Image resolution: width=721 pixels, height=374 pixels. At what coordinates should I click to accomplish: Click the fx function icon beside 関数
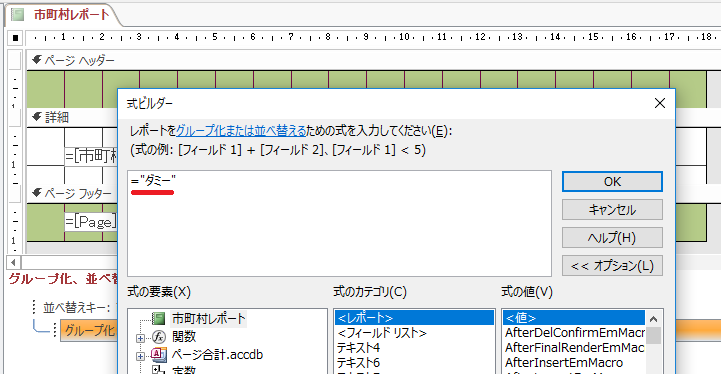coord(159,337)
